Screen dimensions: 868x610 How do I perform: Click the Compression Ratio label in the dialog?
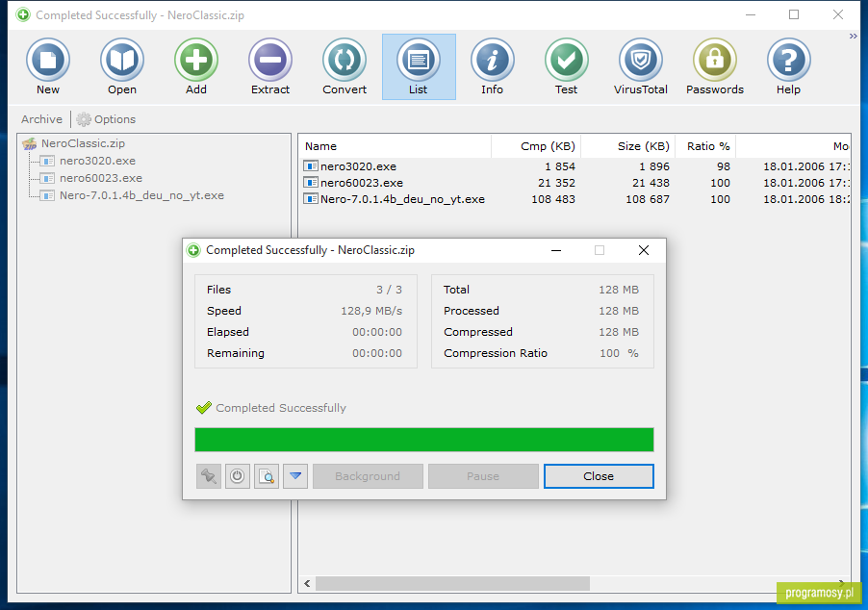point(496,353)
